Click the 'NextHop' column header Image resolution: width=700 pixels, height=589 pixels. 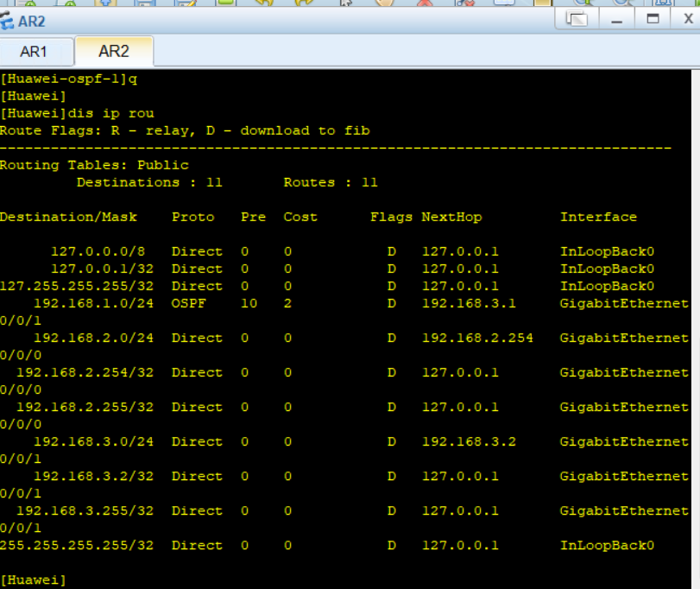tap(451, 217)
